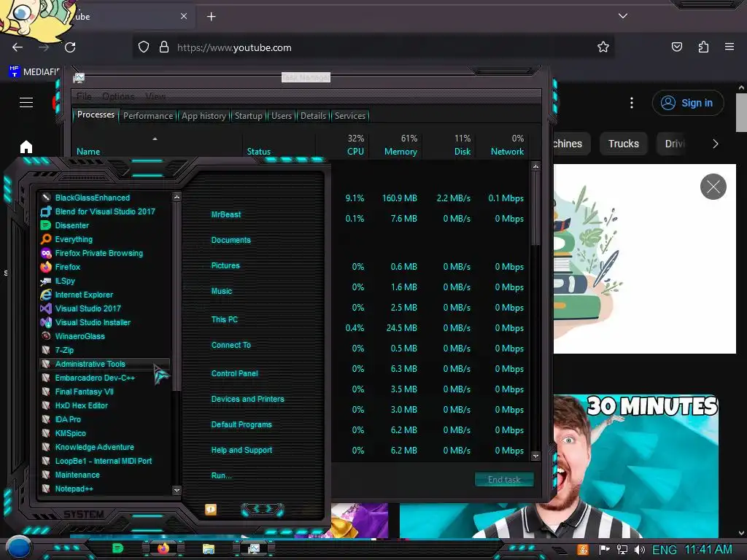Click the YouTube Sign in button
Image resolution: width=747 pixels, height=560 pixels.
tap(687, 103)
